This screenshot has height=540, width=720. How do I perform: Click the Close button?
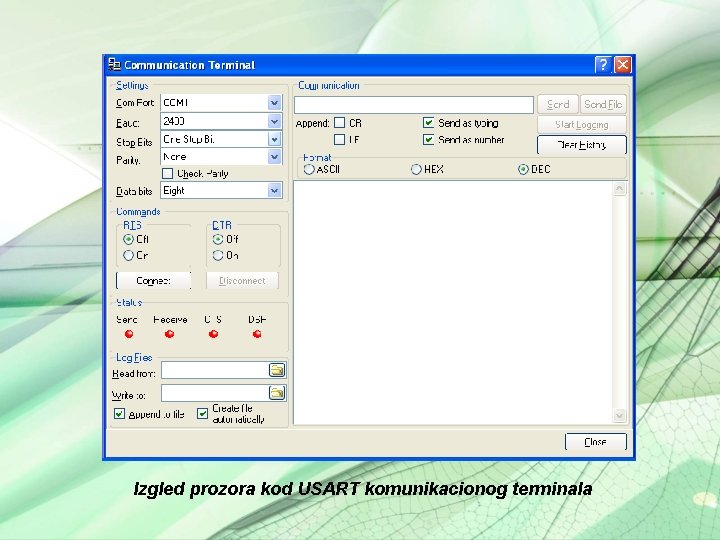596,442
